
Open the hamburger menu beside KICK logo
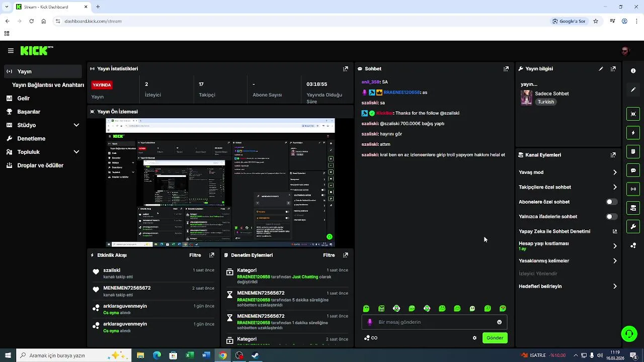coord(11,51)
